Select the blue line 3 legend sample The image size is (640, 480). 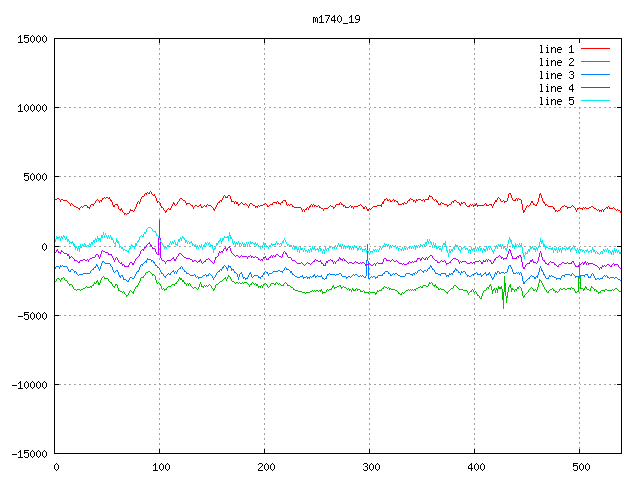595,75
